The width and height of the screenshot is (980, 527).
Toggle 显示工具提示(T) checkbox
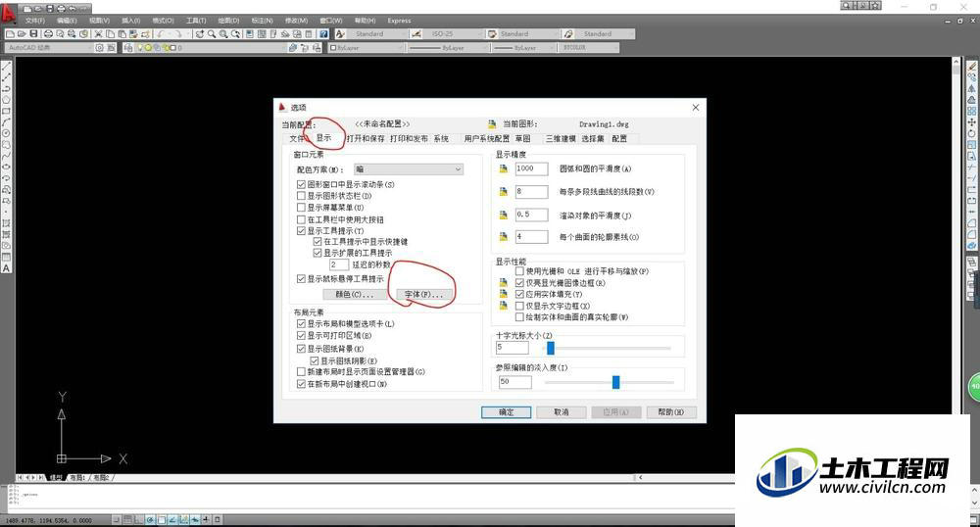301,231
